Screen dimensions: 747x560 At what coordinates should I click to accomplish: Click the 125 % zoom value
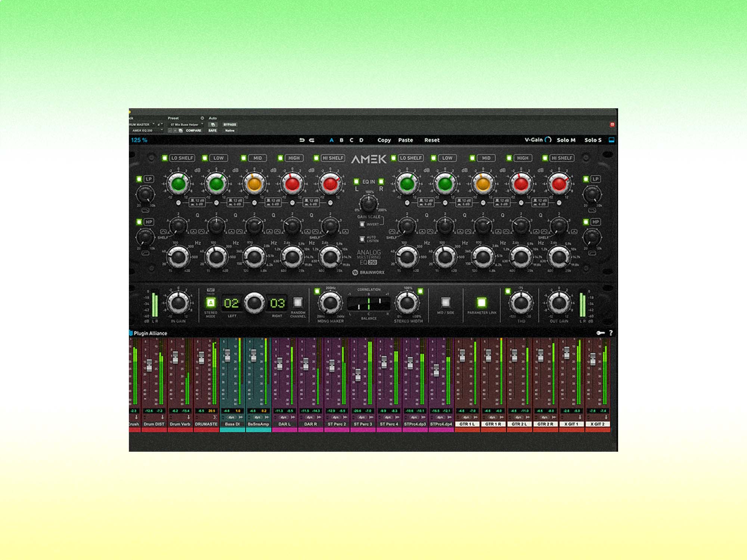(x=139, y=140)
